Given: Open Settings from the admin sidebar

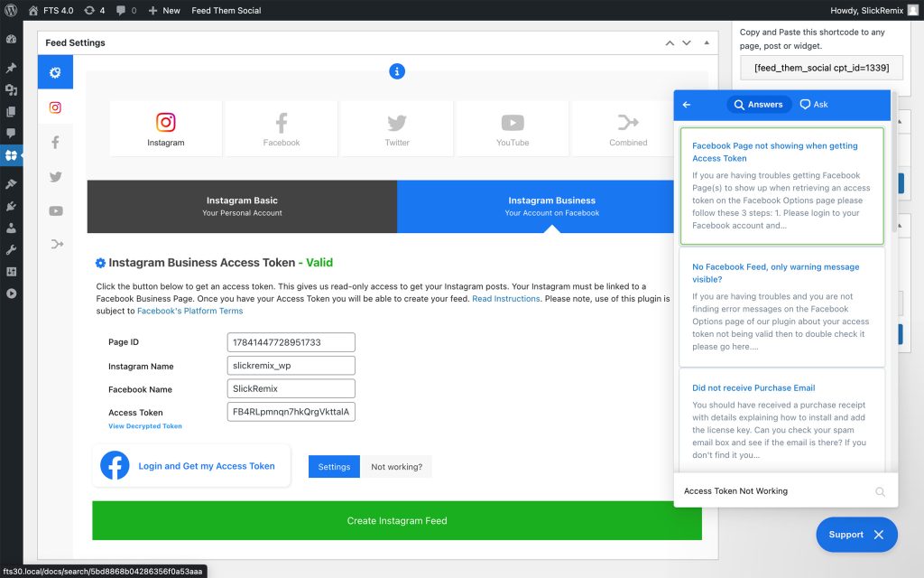Looking at the screenshot, I should [11, 271].
